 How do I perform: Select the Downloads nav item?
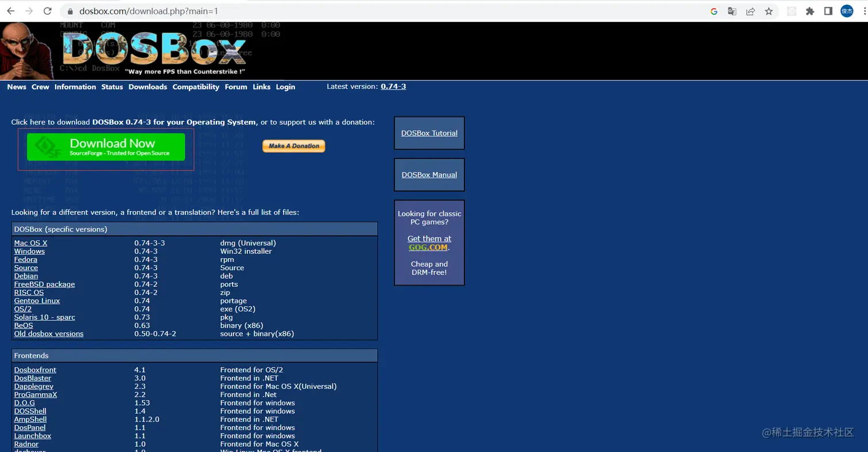click(148, 87)
